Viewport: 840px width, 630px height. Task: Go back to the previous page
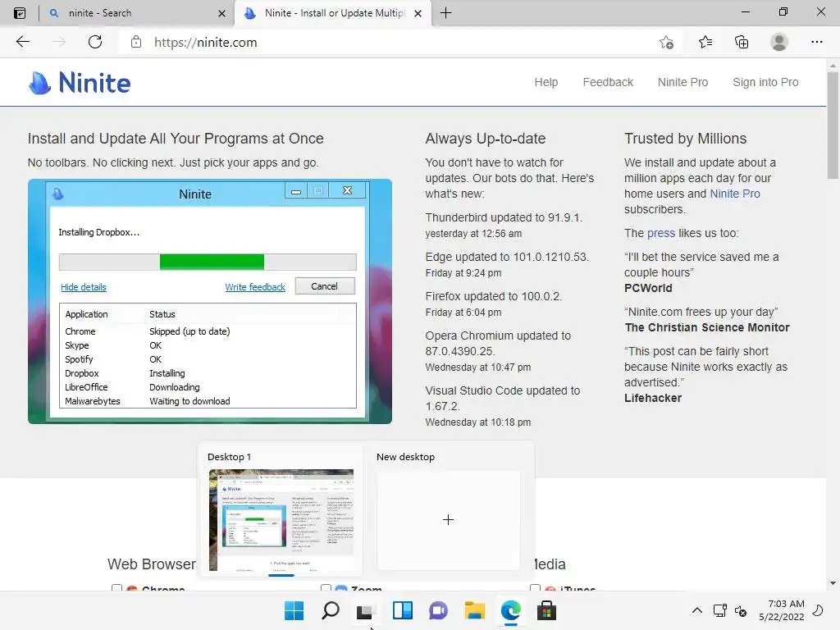[22, 42]
